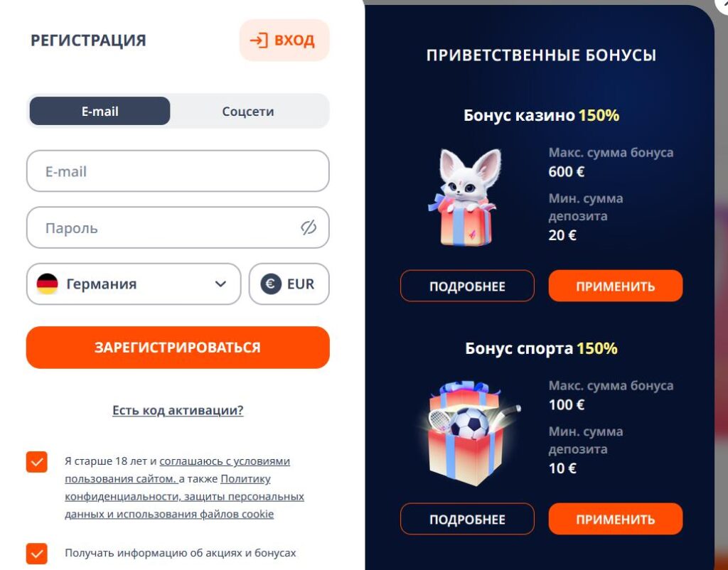The image size is (728, 570).
Task: Click the chevron arrow on the country selector
Action: coord(220,284)
